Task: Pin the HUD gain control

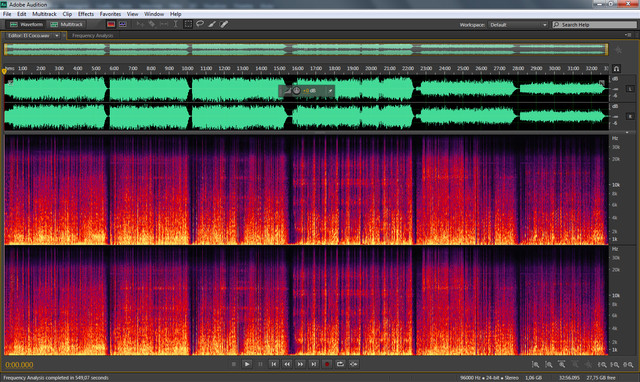Action: pos(330,91)
